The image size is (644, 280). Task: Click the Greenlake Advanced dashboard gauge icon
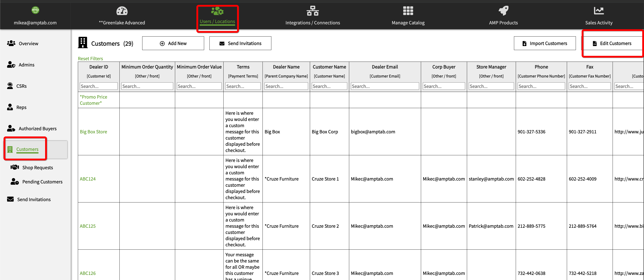(x=122, y=11)
